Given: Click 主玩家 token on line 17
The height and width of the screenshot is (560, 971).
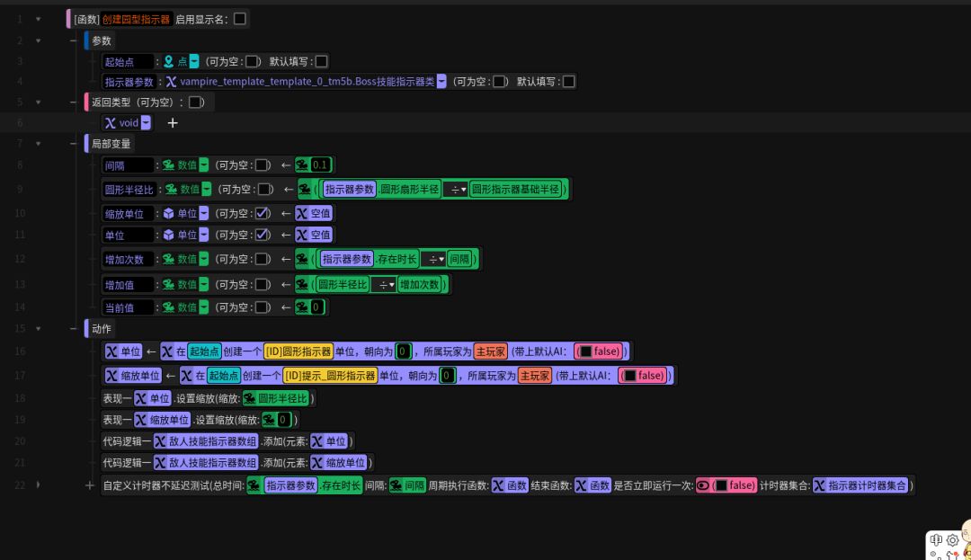Looking at the screenshot, I should [x=535, y=376].
